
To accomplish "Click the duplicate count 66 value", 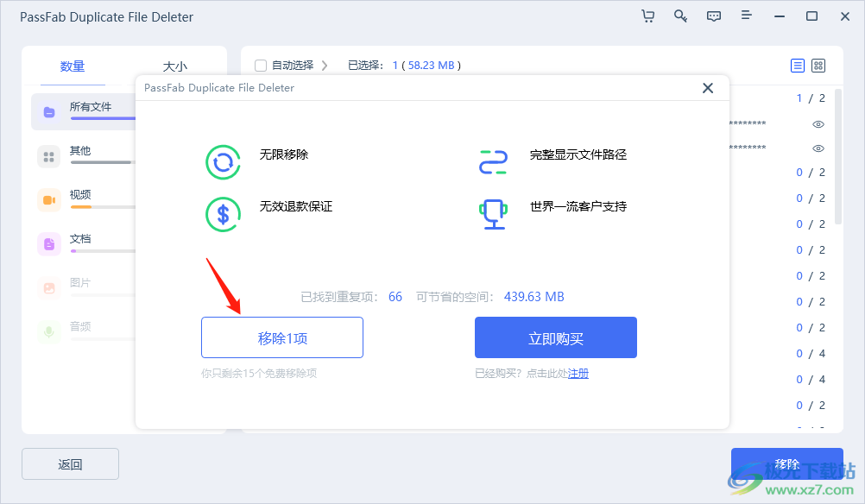I will 395,297.
